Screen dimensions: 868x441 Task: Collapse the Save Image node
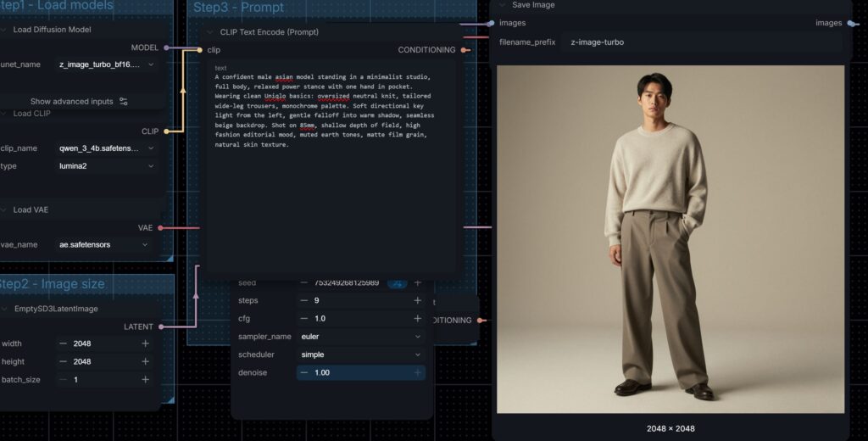click(x=503, y=5)
